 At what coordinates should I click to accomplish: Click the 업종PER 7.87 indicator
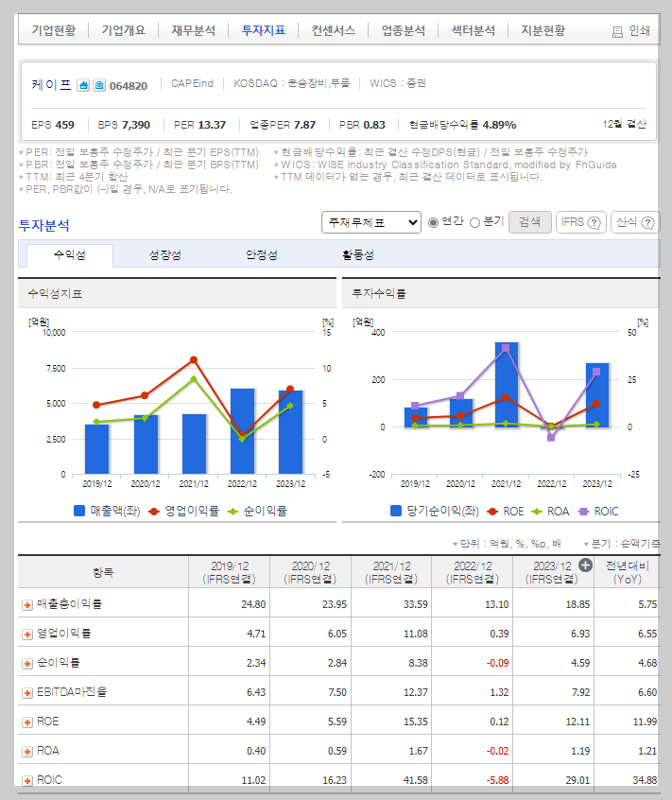pyautogui.click(x=283, y=125)
